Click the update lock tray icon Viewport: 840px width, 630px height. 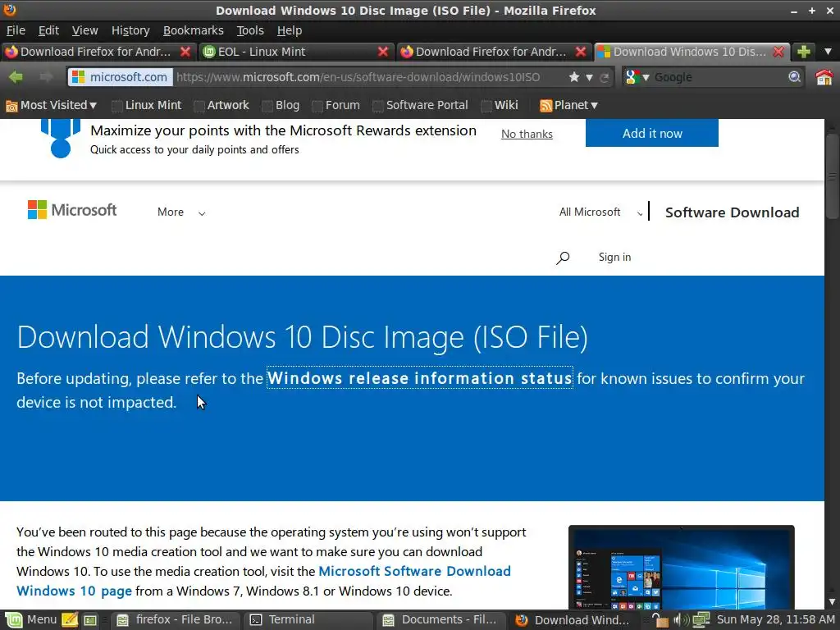(660, 620)
